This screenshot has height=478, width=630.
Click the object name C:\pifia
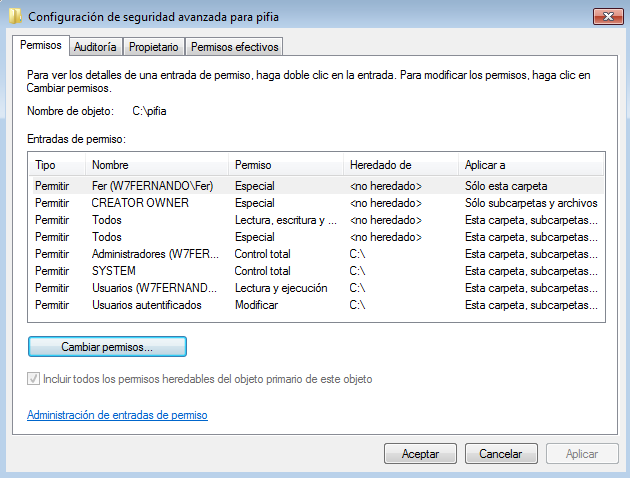click(149, 111)
